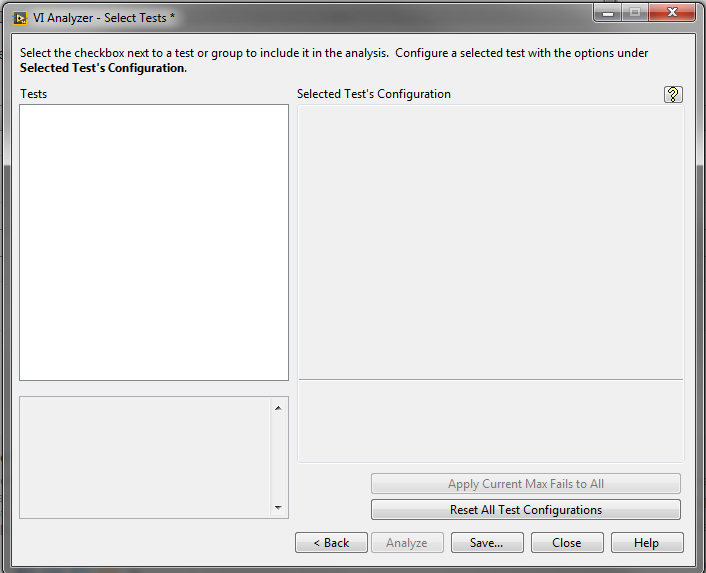Click the Save... button
The width and height of the screenshot is (706, 573).
coord(487,542)
